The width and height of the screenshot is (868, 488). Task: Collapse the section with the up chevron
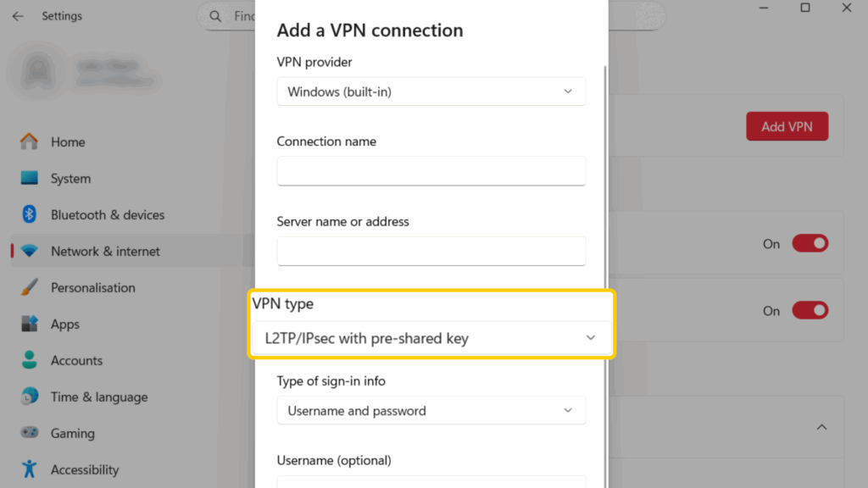point(821,428)
